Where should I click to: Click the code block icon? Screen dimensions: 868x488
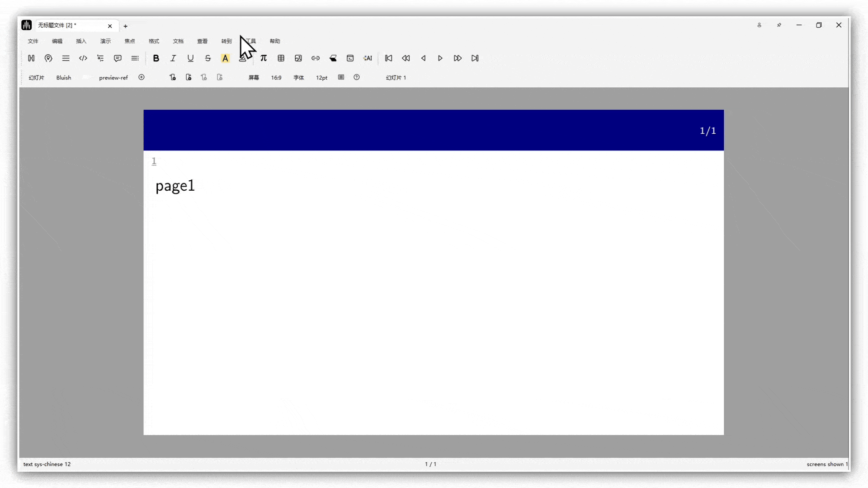point(83,58)
